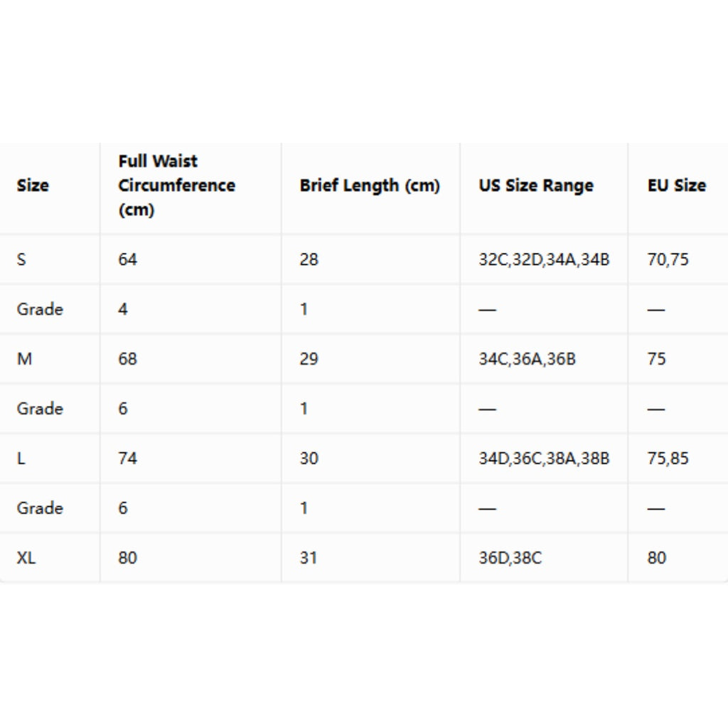
Task: Click the EU Size column header
Action: pos(677,186)
